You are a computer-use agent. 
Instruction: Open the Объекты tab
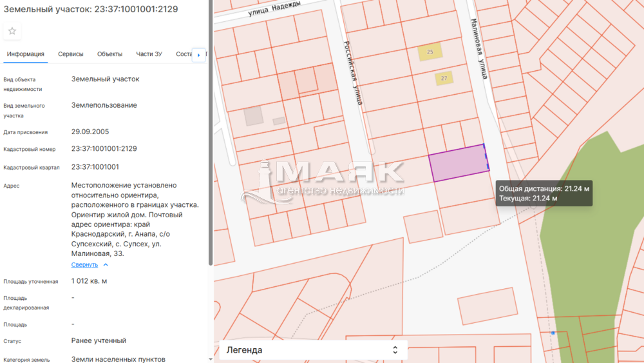coord(109,54)
